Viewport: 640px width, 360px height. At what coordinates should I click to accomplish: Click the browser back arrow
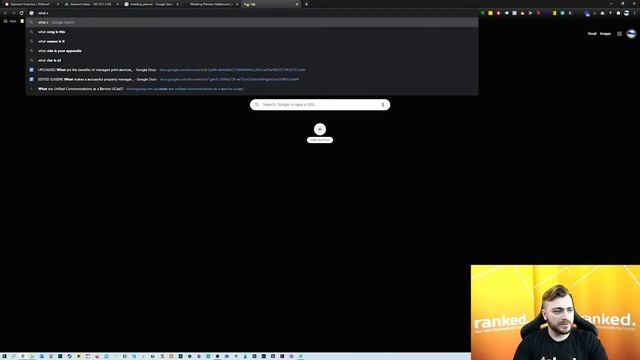click(5, 13)
